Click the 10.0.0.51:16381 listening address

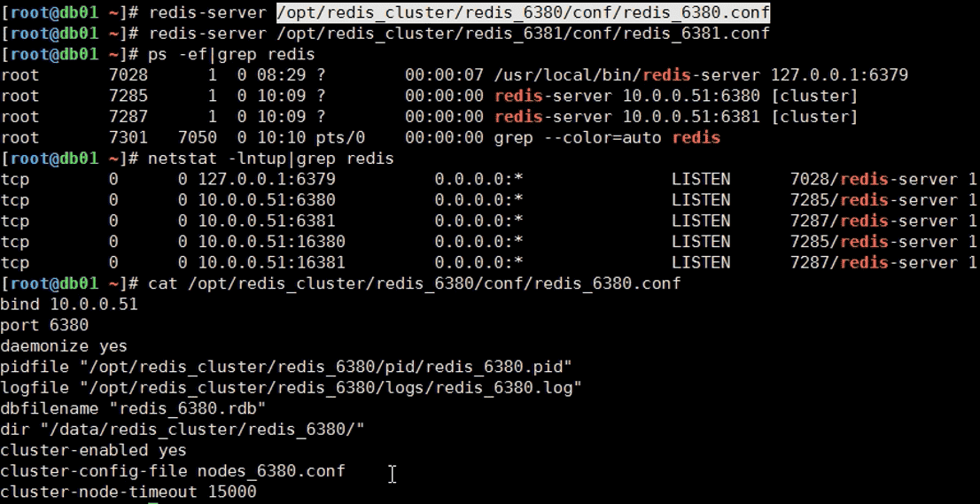point(271,263)
